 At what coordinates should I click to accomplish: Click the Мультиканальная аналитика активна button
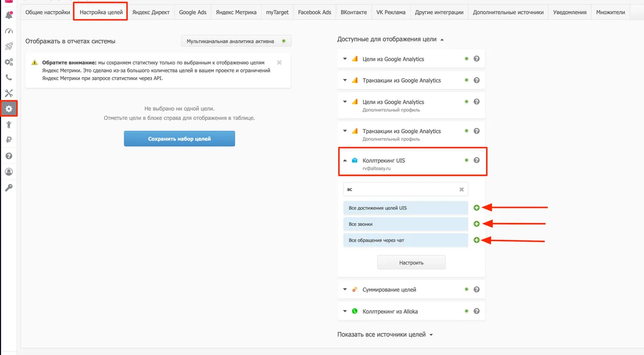236,41
